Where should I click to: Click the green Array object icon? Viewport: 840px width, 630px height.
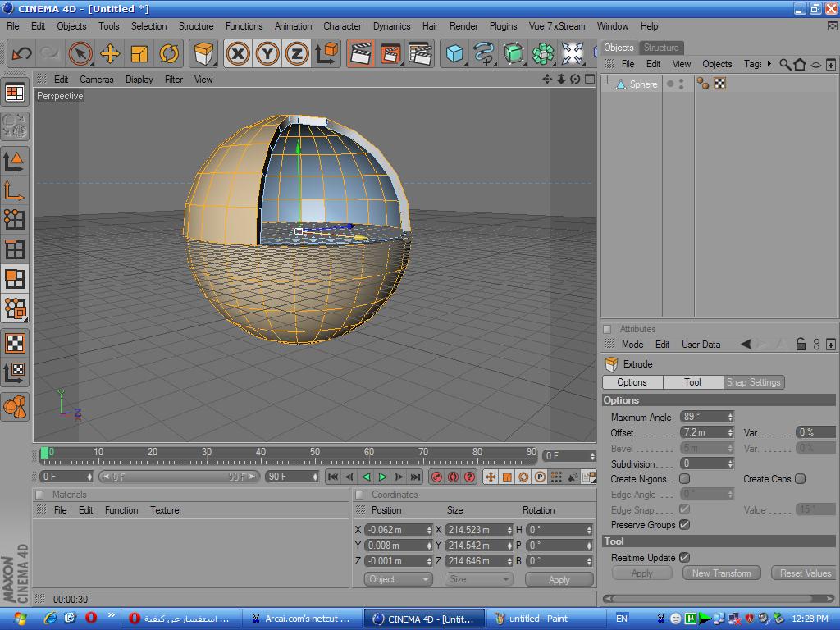tap(543, 53)
